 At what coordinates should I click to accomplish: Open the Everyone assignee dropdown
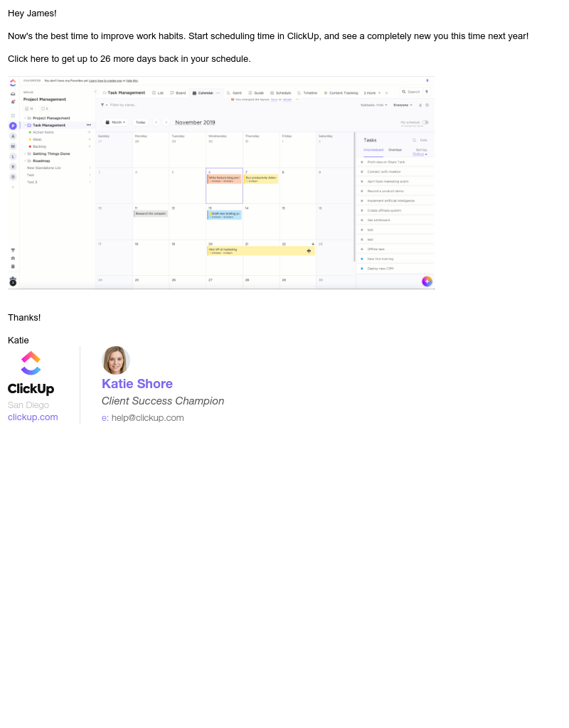(403, 105)
